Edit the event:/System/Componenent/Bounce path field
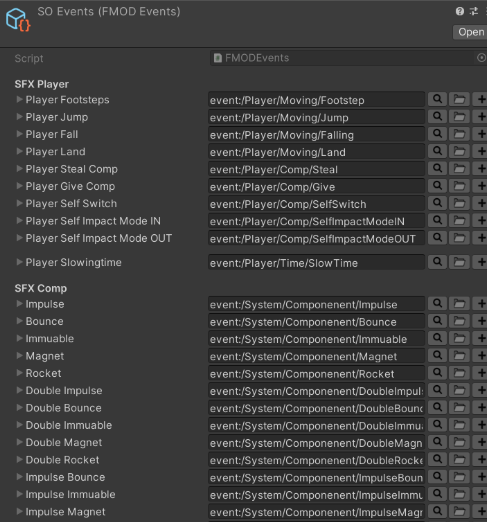The image size is (487, 522). [x=316, y=322]
